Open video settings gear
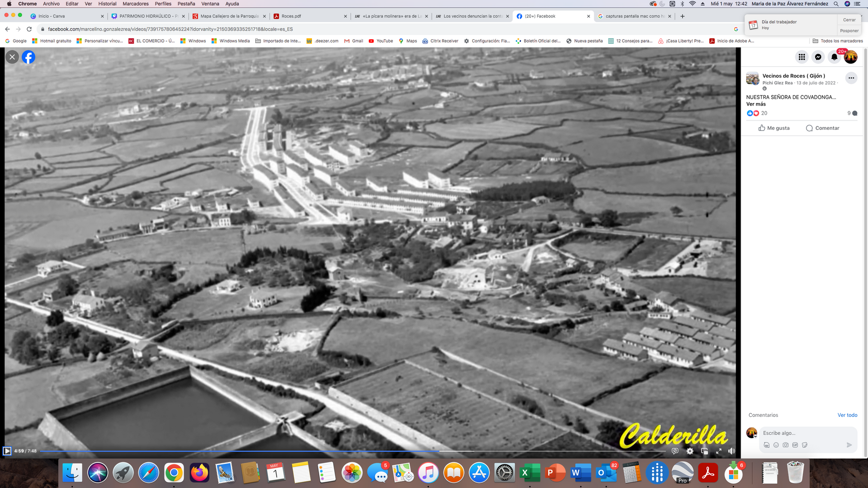The height and width of the screenshot is (488, 868). tap(690, 451)
